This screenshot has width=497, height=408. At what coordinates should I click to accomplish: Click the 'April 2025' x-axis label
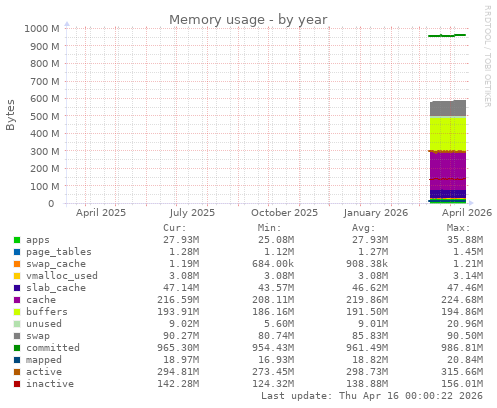tap(101, 213)
